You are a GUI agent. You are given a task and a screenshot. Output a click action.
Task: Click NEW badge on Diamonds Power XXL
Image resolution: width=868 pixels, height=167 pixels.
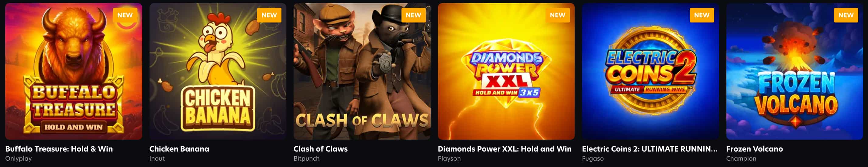(558, 15)
